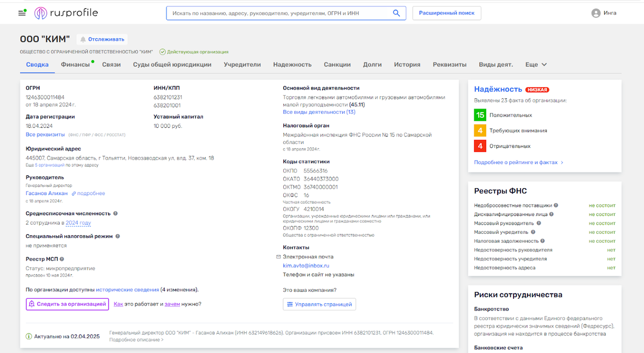Focus the company search input field
The image size is (644, 353).
click(279, 13)
